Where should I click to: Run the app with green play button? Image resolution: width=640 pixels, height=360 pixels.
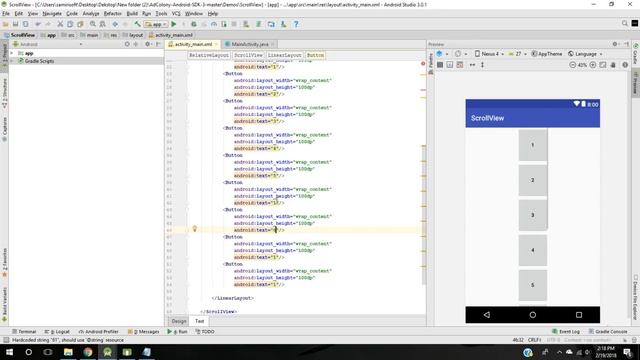(x=174, y=24)
